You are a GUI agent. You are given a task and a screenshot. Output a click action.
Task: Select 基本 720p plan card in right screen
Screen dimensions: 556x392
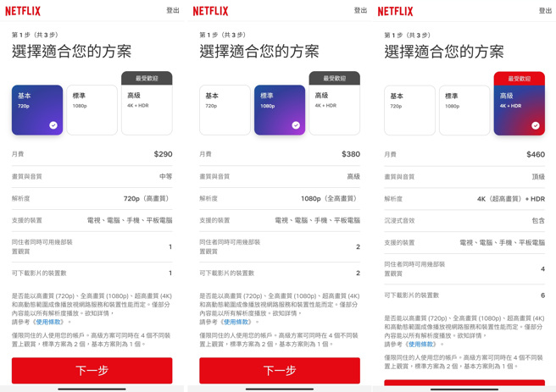click(x=409, y=110)
